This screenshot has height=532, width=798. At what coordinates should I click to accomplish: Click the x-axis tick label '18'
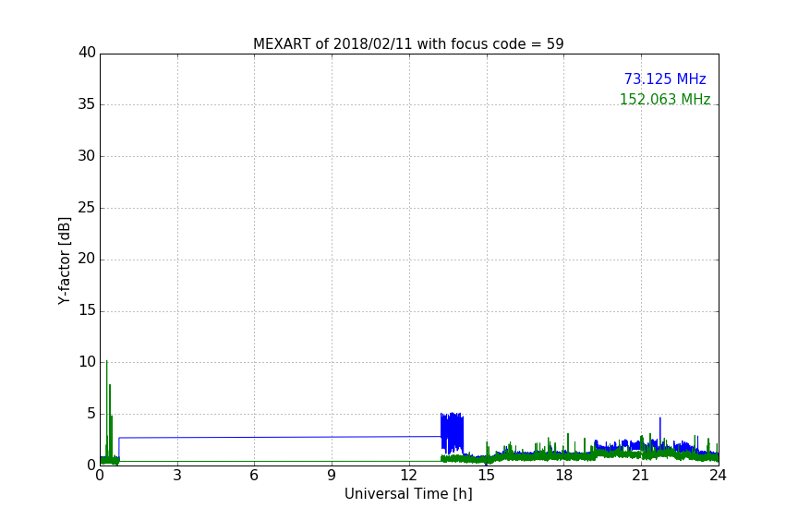point(564,476)
